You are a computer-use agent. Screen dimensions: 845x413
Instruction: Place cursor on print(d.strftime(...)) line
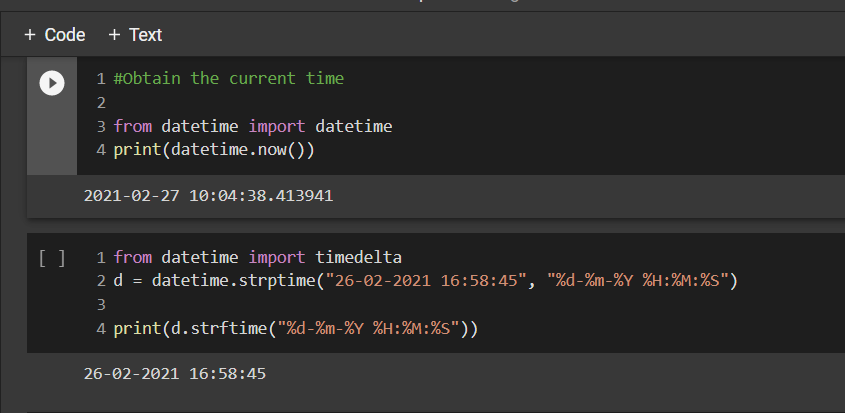point(296,328)
